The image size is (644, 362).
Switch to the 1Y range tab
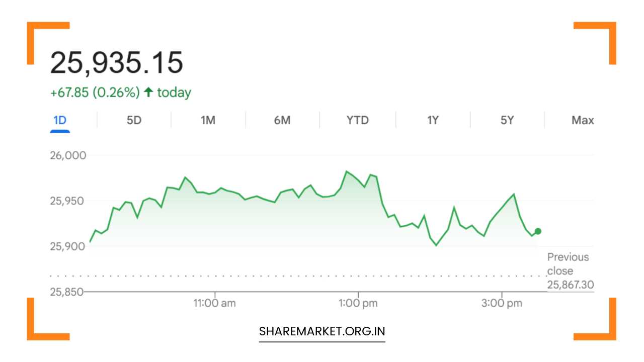tap(433, 121)
